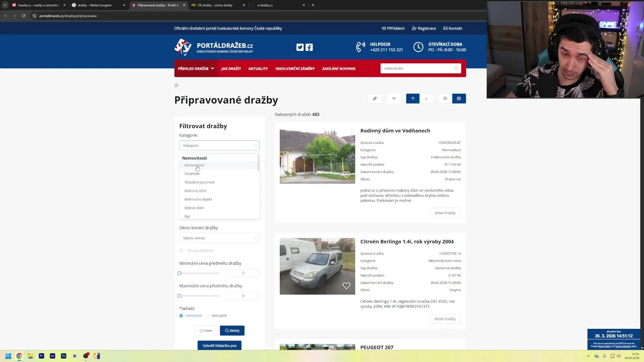Expand the Přehled dražeb menu chevron

click(x=212, y=68)
